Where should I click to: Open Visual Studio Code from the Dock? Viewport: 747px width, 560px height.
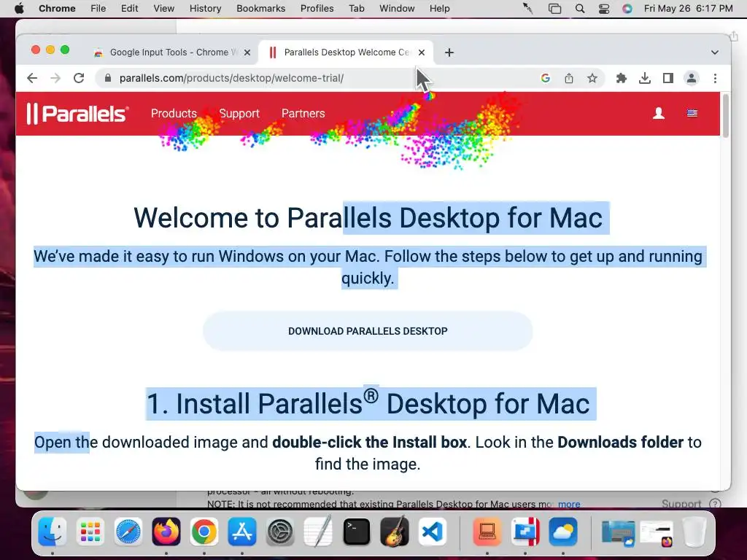click(432, 532)
